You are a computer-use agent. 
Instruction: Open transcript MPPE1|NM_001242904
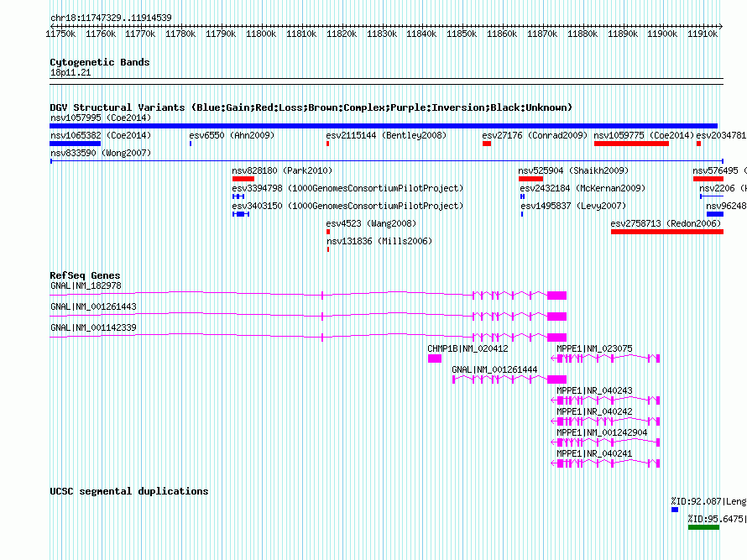coord(602,432)
